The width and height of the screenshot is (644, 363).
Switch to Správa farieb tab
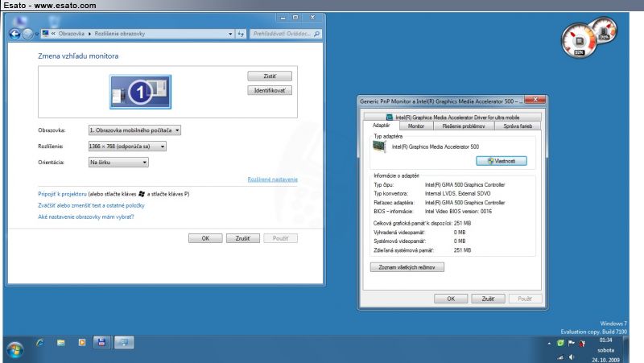coord(518,126)
